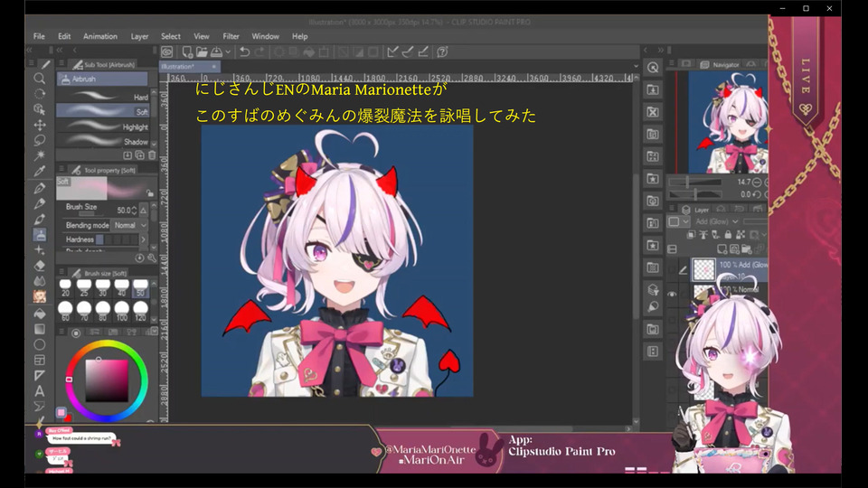
Task: Open canvas tab list dropdown arrow
Action: pyautogui.click(x=636, y=66)
